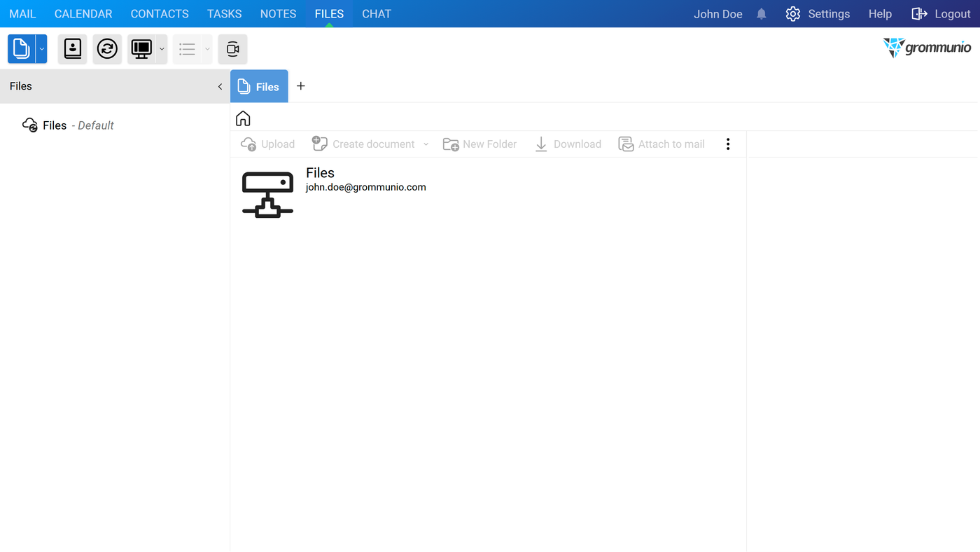980x552 pixels.
Task: Open the address book icon
Action: (x=73, y=49)
